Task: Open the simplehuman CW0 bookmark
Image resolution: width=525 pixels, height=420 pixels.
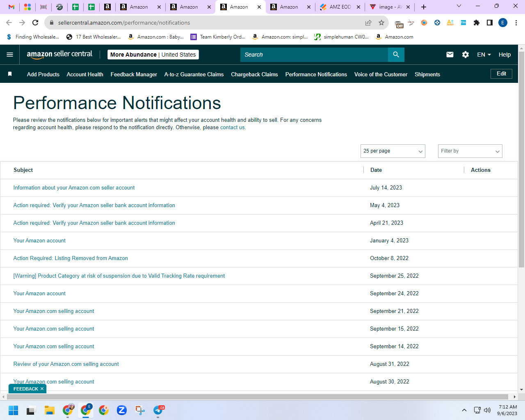Action: coord(341,37)
